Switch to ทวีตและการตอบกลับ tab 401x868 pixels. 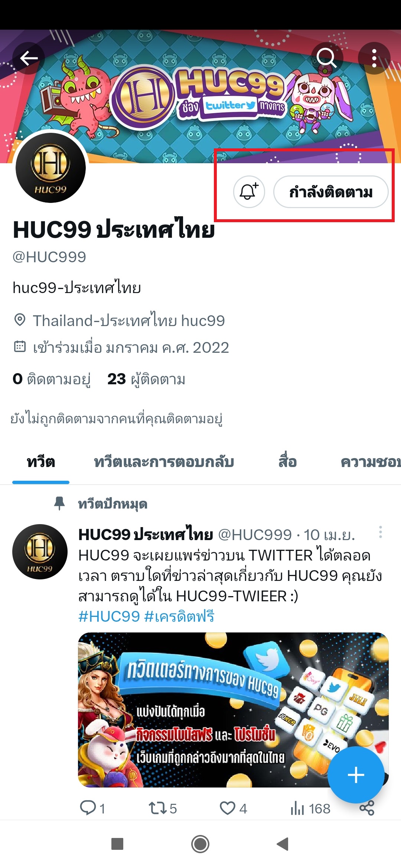tap(164, 463)
